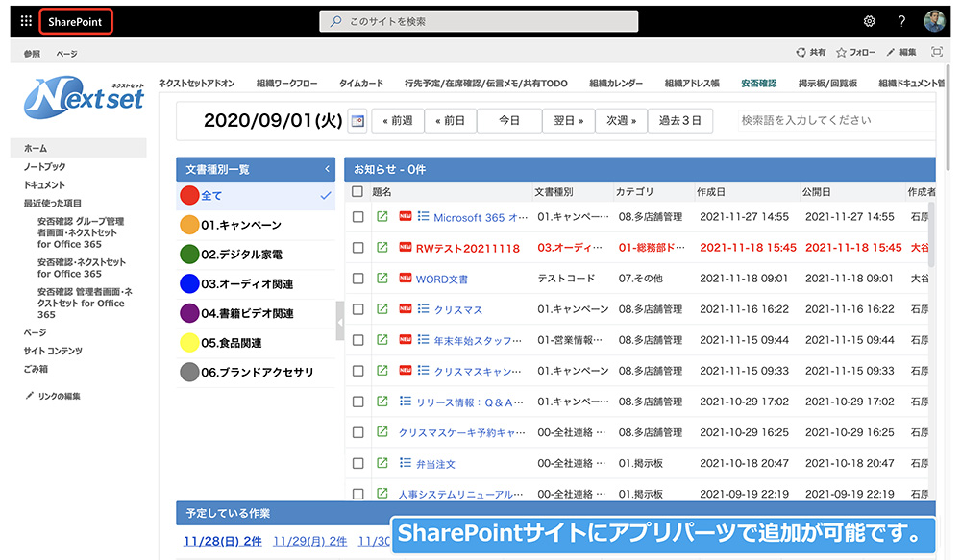The height and width of the screenshot is (560, 961).
Task: Open external link icon for RWテスト20211118 row
Action: click(382, 247)
